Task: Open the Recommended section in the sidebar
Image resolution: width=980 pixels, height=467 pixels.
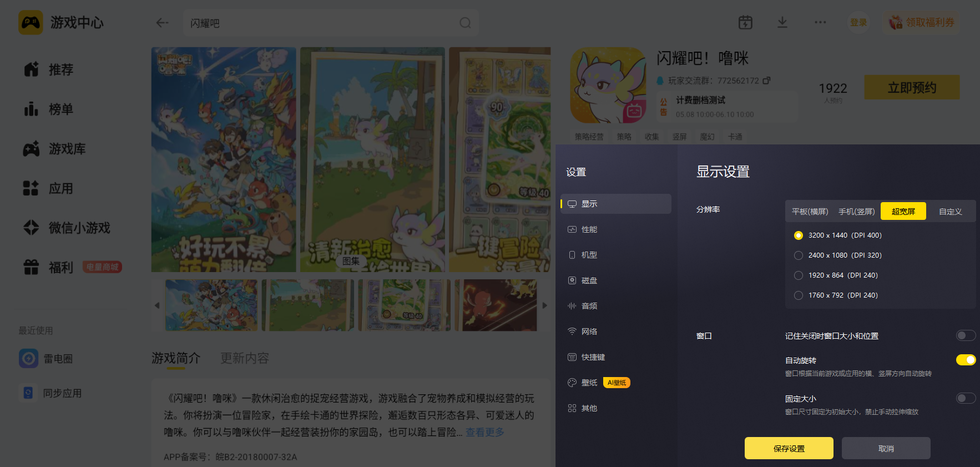Action: pyautogui.click(x=50, y=69)
